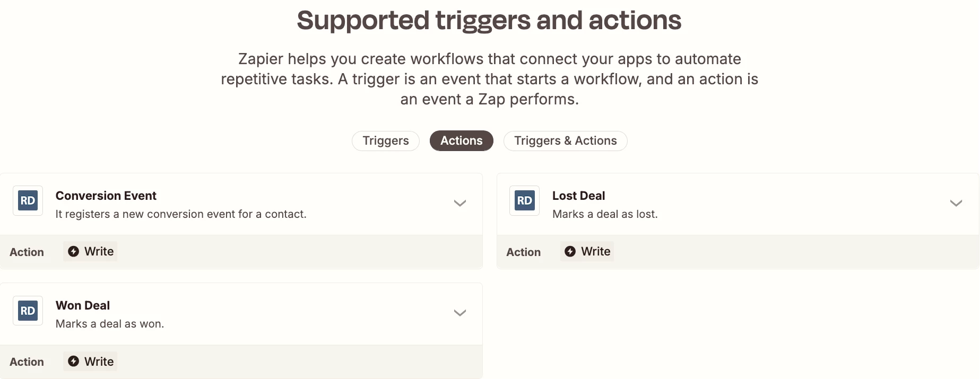This screenshot has width=980, height=379.
Task: Switch to the Triggers filter tab
Action: [x=386, y=141]
